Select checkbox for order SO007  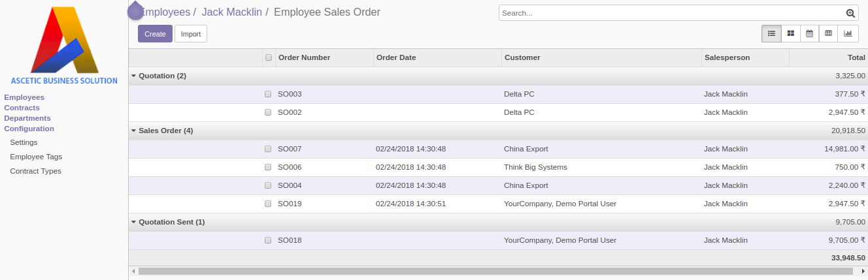268,149
